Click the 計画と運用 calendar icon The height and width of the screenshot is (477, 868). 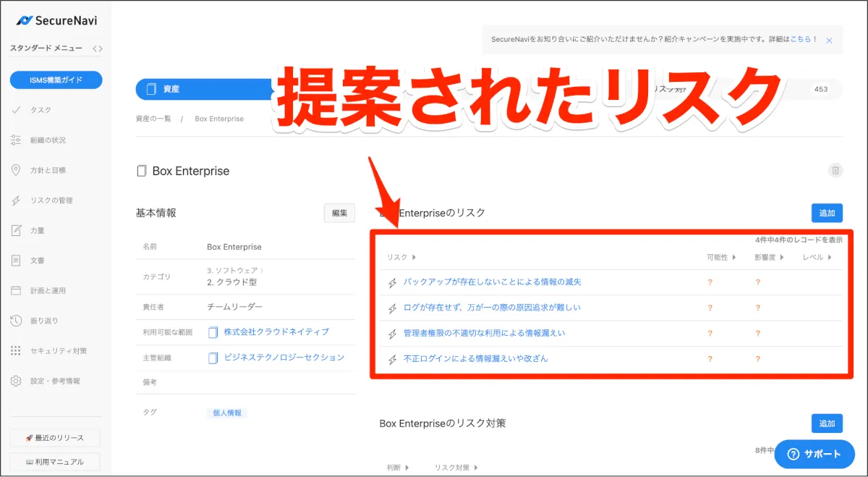tap(16, 291)
